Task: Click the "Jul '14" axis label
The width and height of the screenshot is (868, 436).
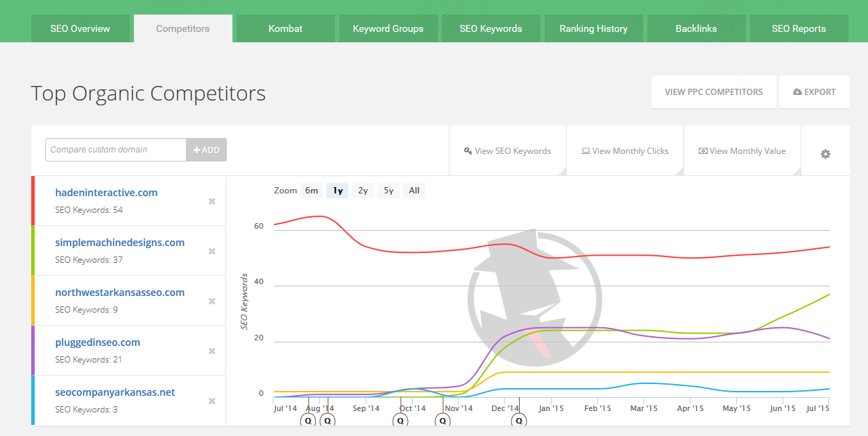Action: [285, 408]
